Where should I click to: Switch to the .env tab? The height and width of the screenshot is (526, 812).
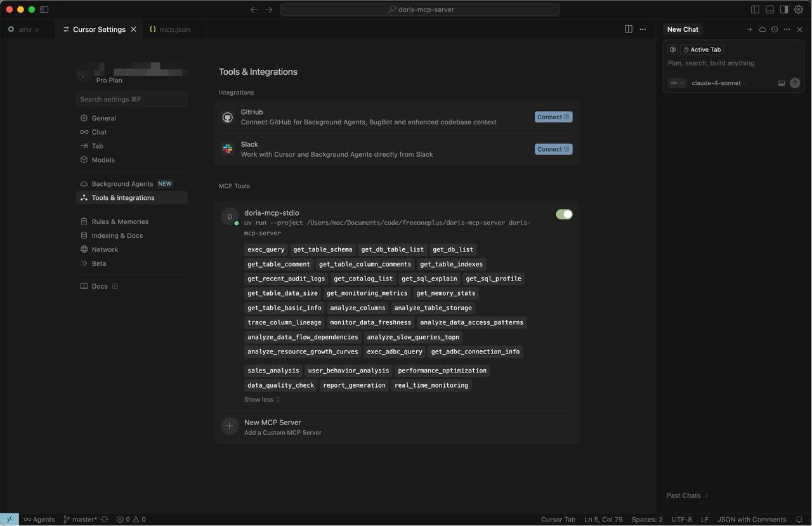pos(24,29)
